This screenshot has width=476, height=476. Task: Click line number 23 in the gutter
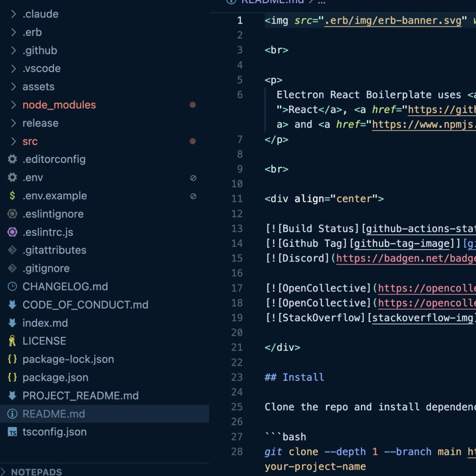click(237, 377)
